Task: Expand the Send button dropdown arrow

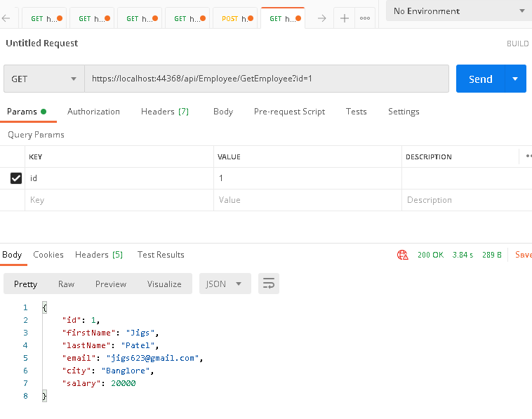Action: 515,79
